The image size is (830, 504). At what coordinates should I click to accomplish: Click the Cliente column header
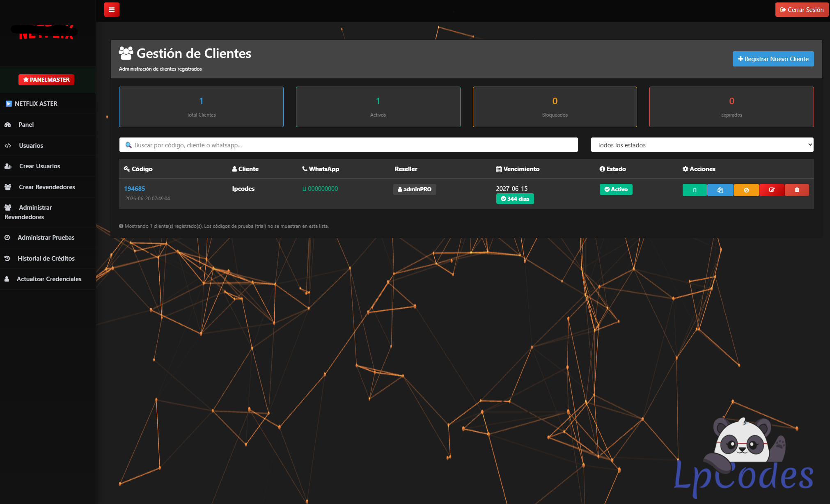[245, 169]
